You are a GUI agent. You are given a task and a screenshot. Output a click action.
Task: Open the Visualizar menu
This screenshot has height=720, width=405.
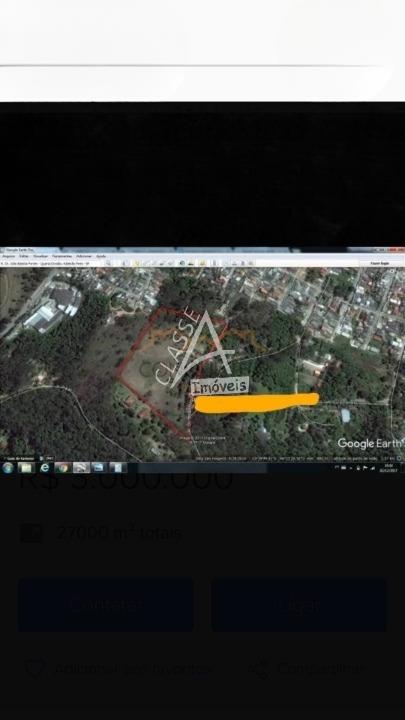(x=40, y=256)
